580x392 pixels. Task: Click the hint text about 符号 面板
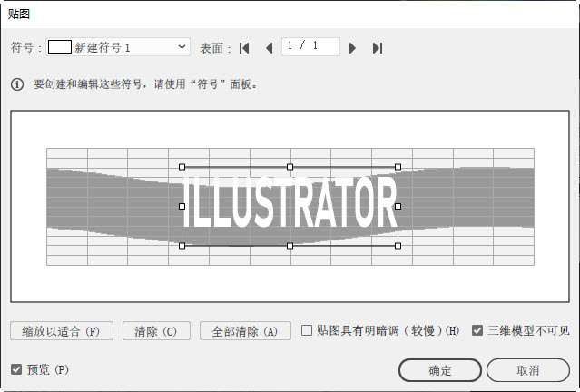(146, 84)
